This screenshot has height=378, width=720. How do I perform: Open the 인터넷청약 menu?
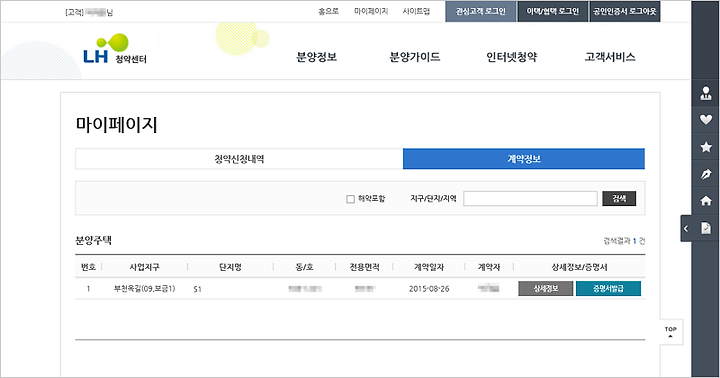[x=512, y=57]
